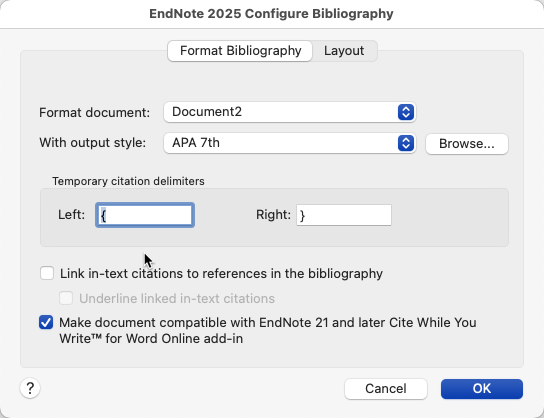
Task: Focus the Right delimiter input field
Action: pos(344,215)
